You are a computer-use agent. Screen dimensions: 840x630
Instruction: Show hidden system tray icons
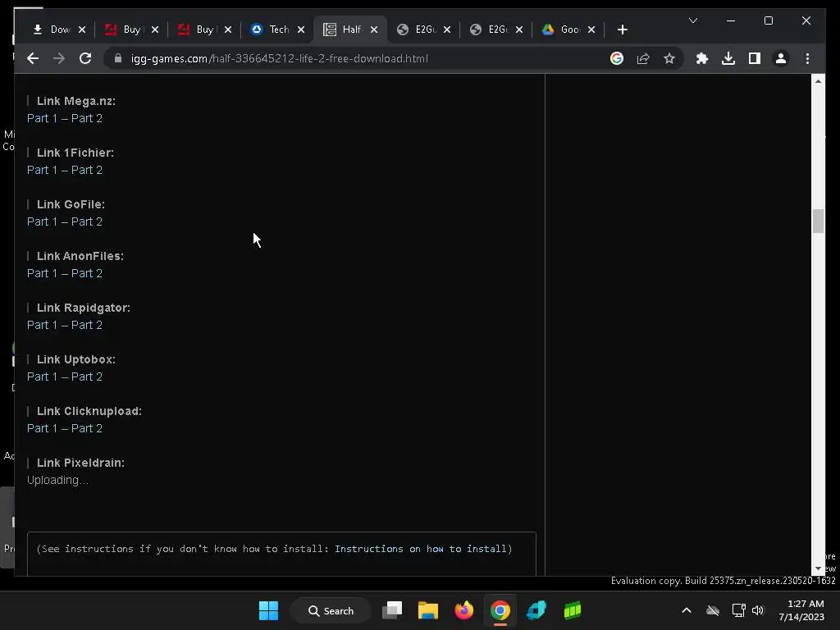[687, 610]
